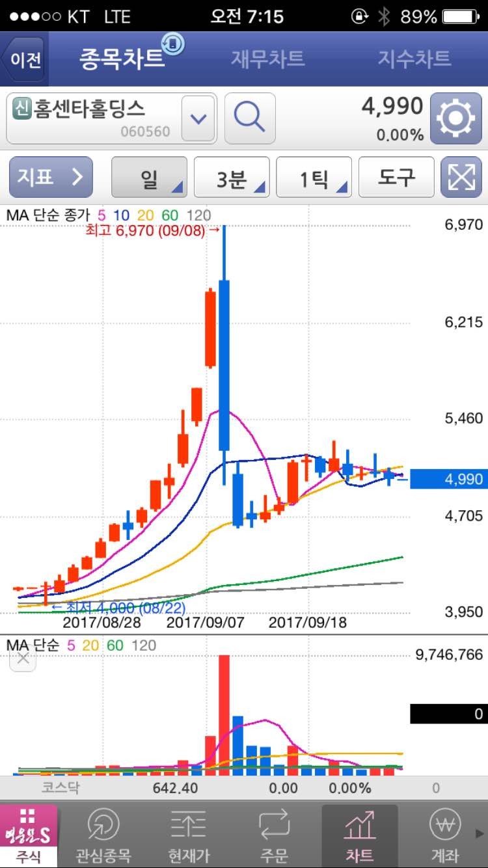
Task: Expand stock selection dropdown arrow
Action: (x=198, y=118)
